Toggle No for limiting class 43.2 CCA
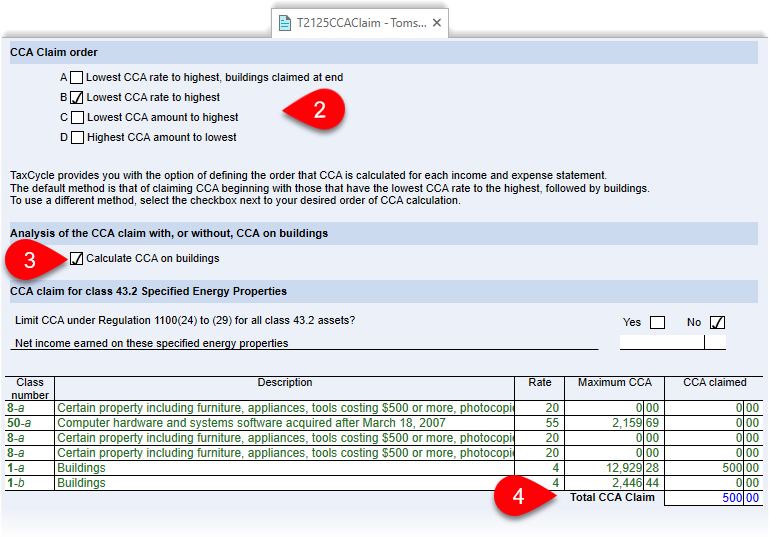Viewport: 769px width, 537px height. point(717,323)
